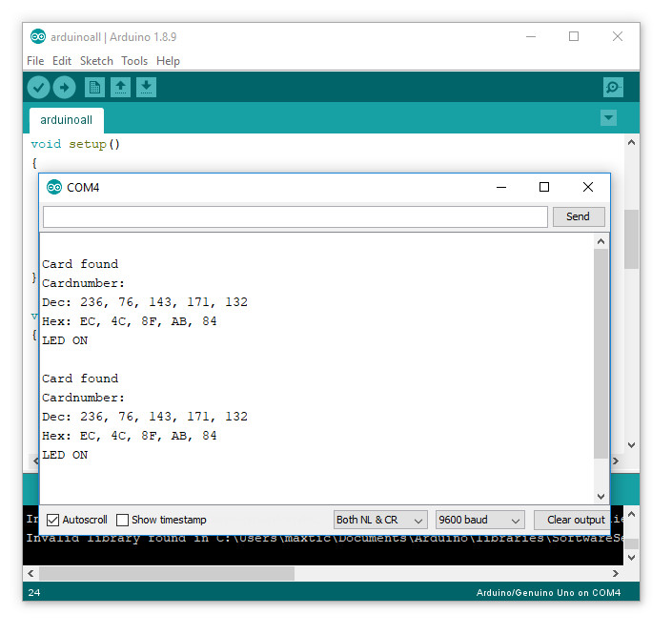Click the Verify sketch checkmark icon

(x=38, y=88)
